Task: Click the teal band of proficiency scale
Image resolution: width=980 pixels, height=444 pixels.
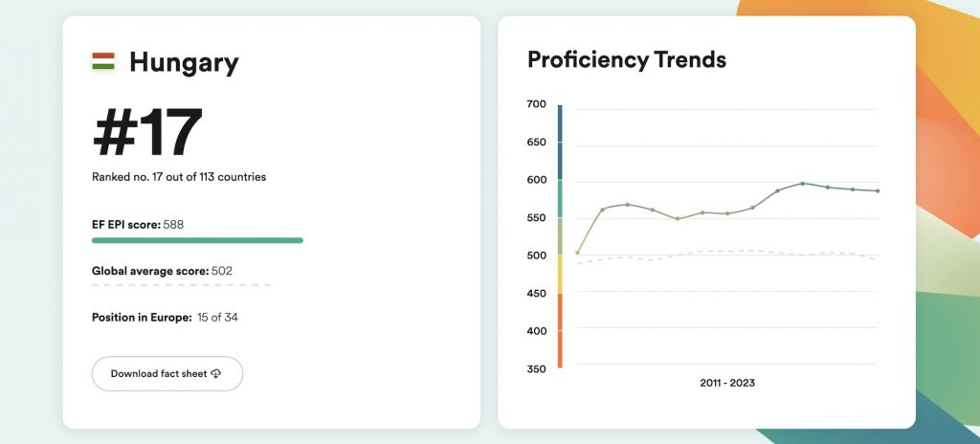Action: (x=560, y=198)
